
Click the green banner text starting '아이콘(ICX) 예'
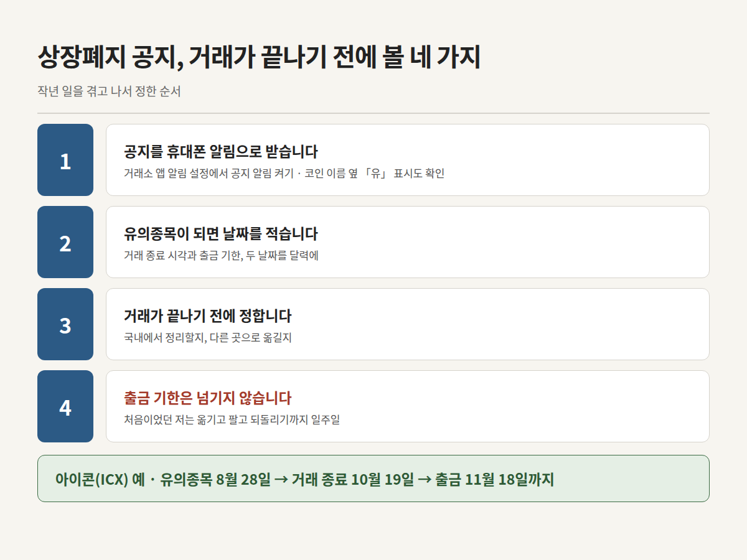coord(304,479)
